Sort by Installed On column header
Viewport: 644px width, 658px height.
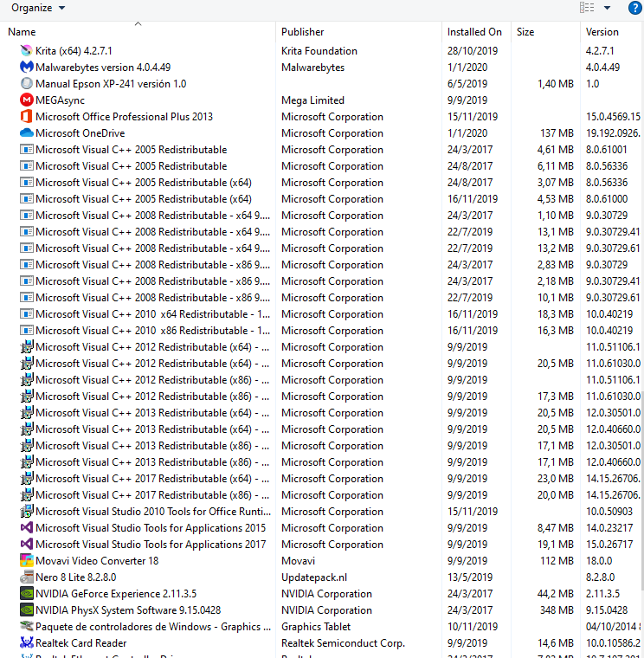pos(474,32)
